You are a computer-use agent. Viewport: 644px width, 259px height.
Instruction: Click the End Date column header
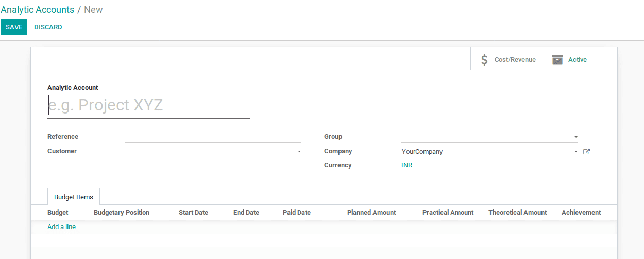click(246, 213)
